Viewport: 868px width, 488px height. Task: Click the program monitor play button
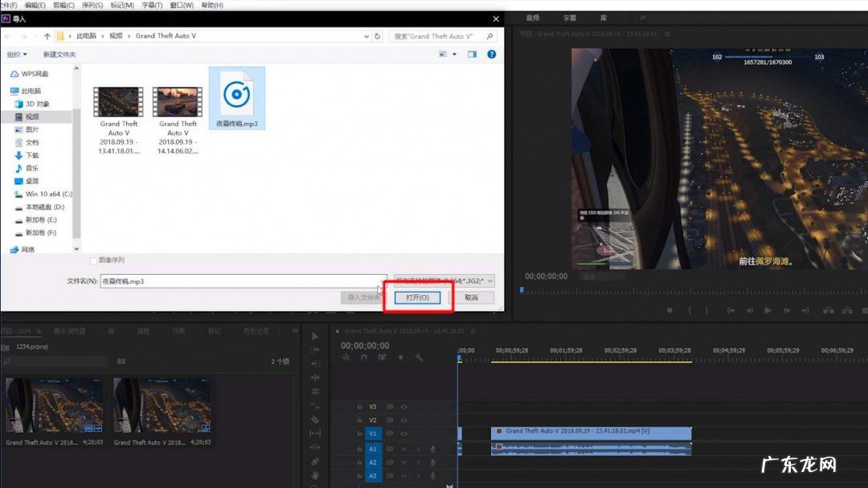(768, 310)
